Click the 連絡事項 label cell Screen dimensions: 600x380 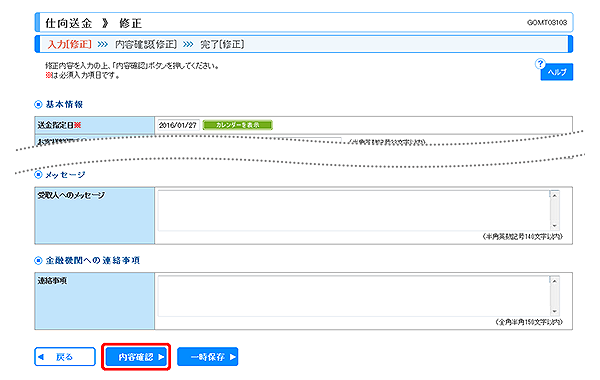click(95, 301)
